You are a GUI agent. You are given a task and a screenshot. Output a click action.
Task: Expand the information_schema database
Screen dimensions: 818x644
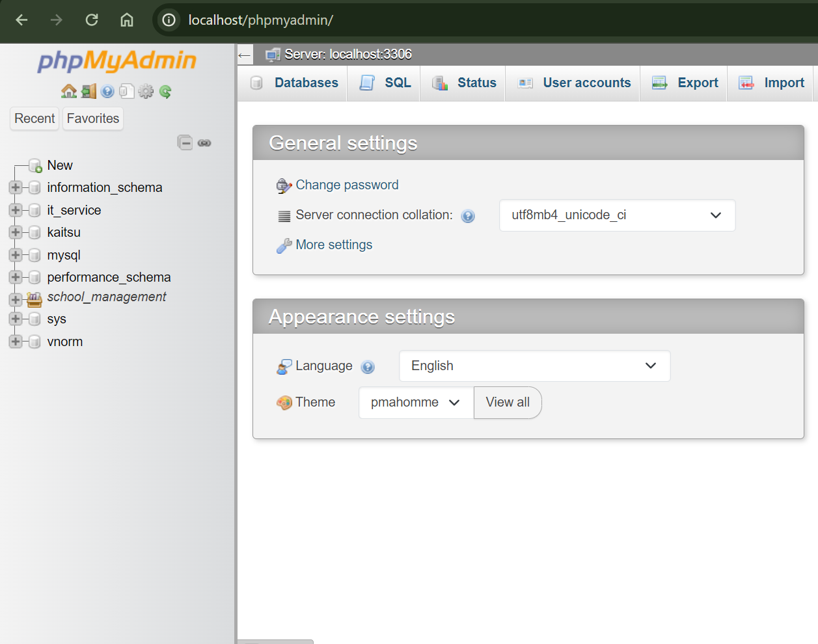tap(16, 187)
